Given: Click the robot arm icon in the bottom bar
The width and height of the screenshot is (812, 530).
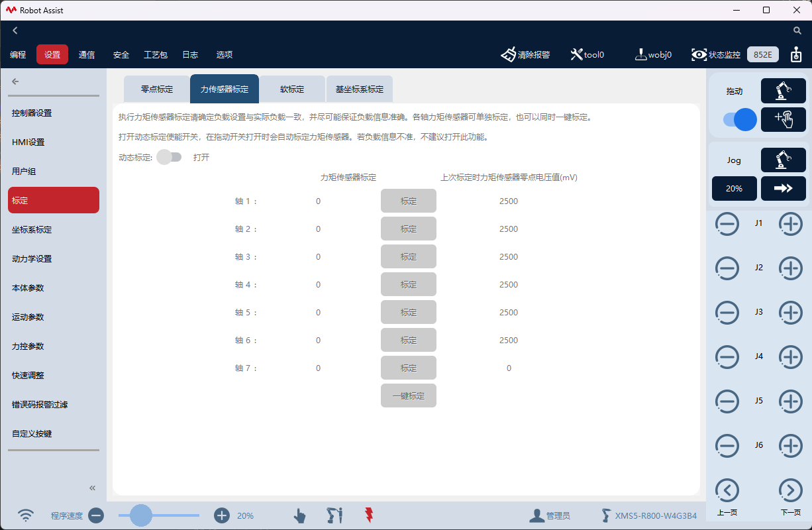Looking at the screenshot, I should click(x=334, y=515).
